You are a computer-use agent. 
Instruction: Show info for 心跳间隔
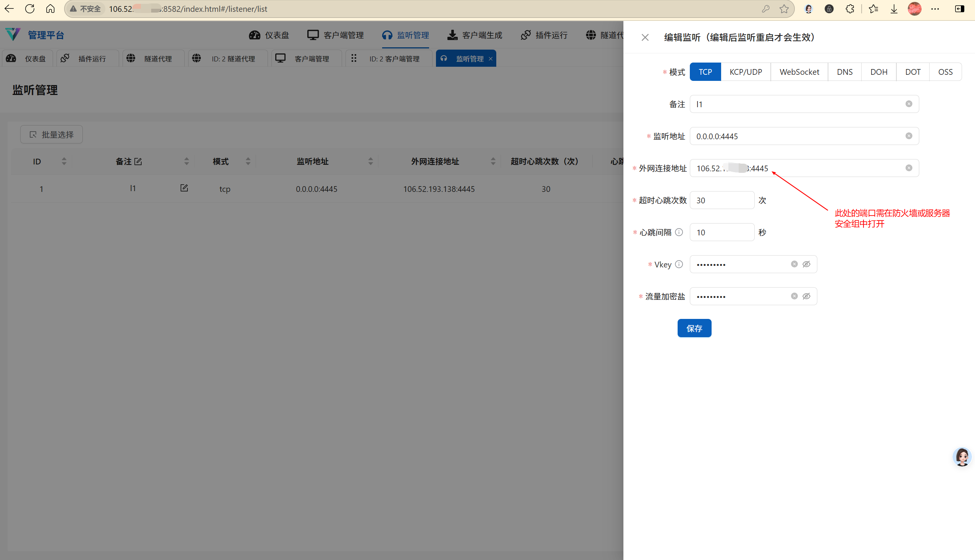[679, 232]
